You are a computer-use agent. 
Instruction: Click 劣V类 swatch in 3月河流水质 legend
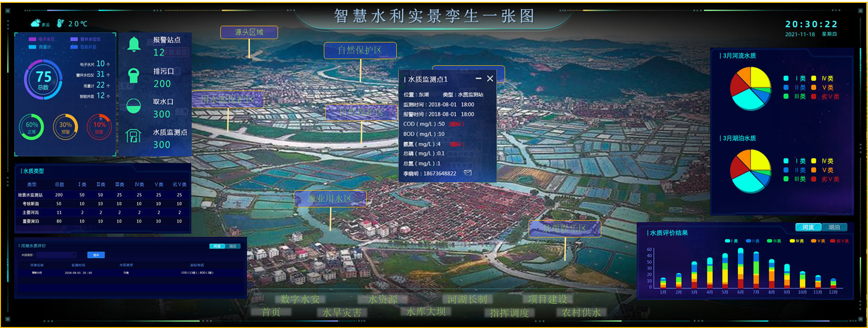point(814,96)
